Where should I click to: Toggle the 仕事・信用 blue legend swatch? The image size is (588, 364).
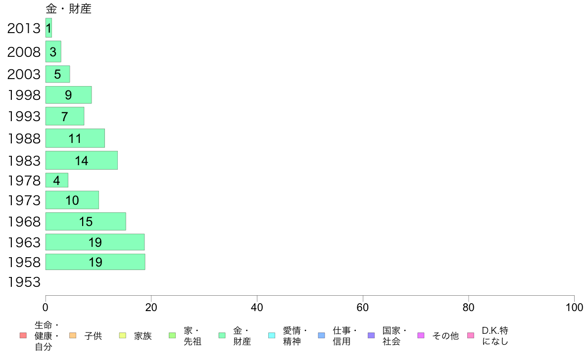click(321, 335)
